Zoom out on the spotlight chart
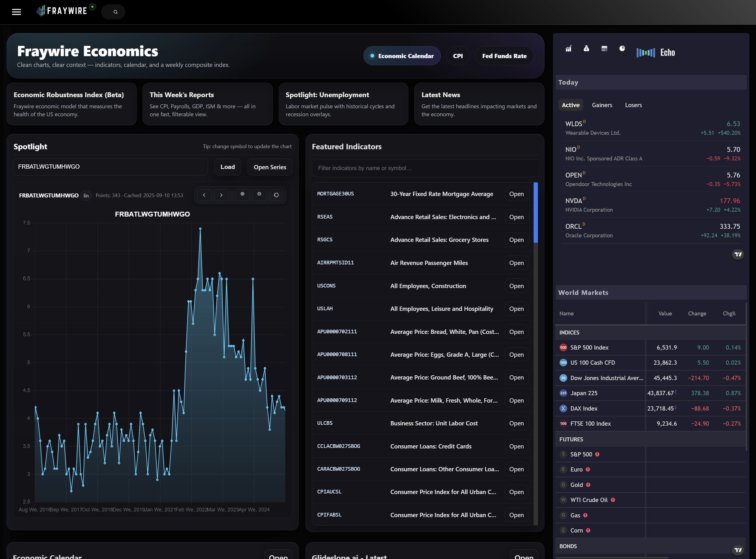 click(x=259, y=195)
